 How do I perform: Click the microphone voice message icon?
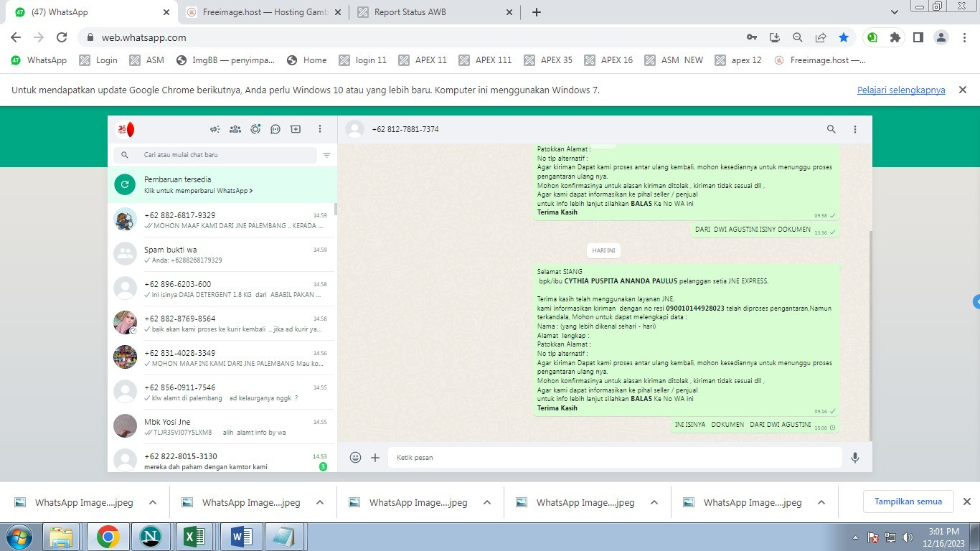[x=855, y=457]
